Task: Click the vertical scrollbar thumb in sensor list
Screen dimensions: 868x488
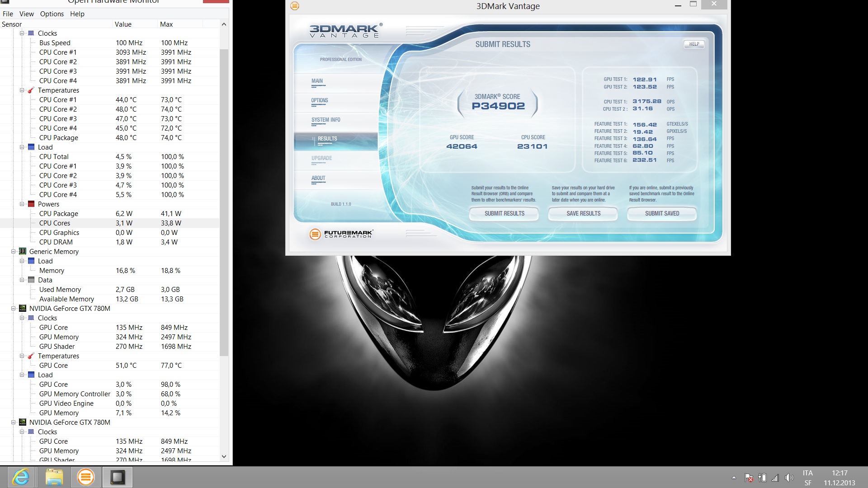Action: pyautogui.click(x=224, y=202)
